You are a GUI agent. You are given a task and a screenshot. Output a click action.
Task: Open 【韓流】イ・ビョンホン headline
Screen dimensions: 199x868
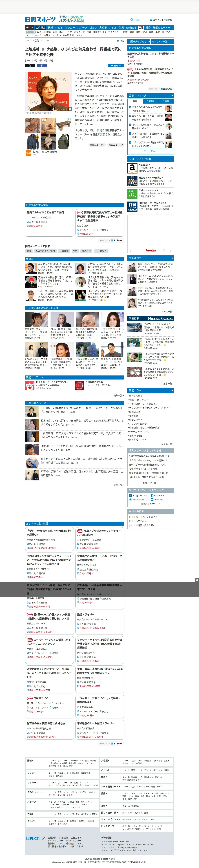82,448
